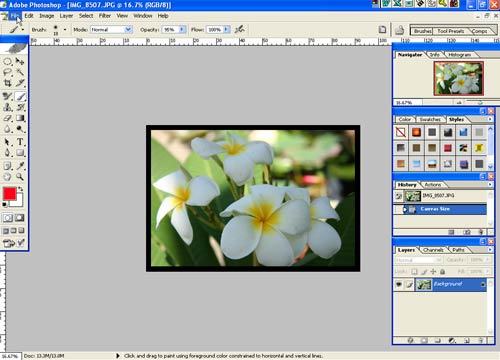Reset default foreground and background colors
This screenshot has height=360, width=500.
pyautogui.click(x=5, y=204)
